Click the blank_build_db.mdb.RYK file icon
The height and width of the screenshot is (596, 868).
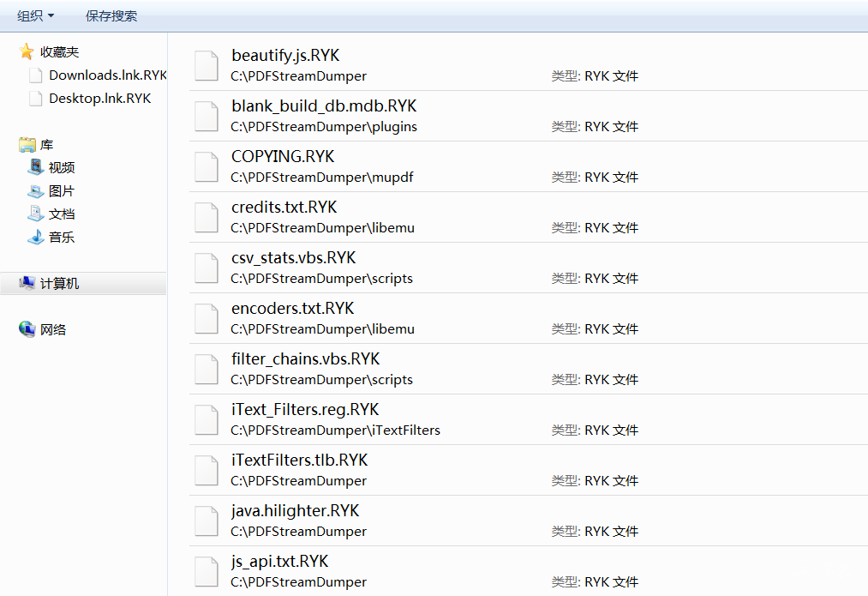[207, 116]
